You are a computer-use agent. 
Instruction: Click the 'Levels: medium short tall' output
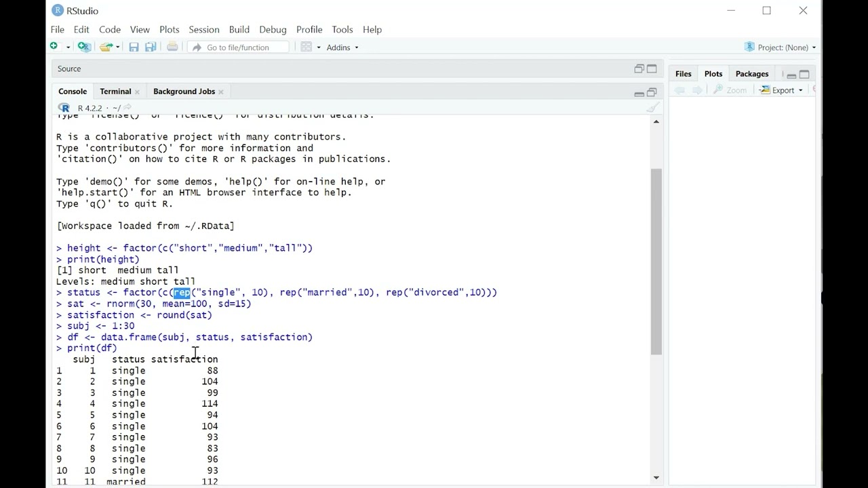(125, 281)
